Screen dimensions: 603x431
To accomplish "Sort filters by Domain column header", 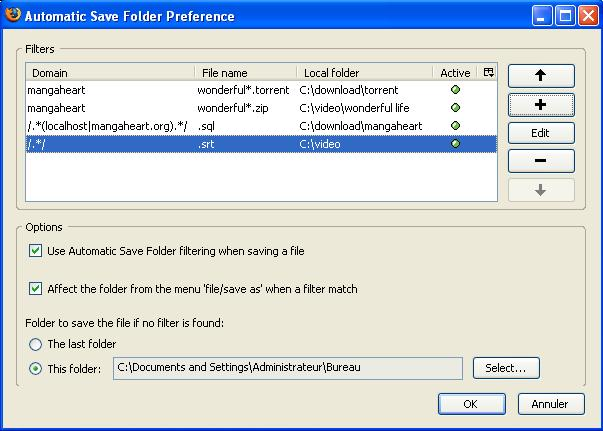I will coord(110,73).
